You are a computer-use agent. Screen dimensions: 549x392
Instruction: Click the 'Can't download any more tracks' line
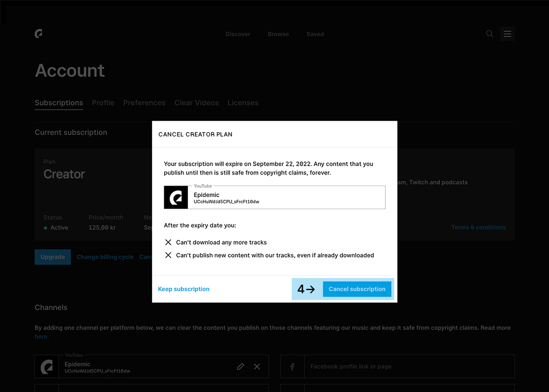[221, 242]
